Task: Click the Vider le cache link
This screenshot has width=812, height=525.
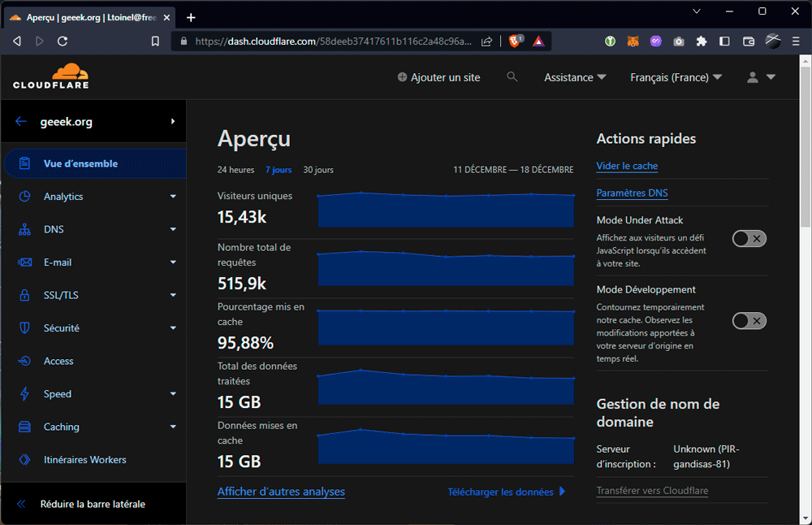Action: click(x=627, y=166)
